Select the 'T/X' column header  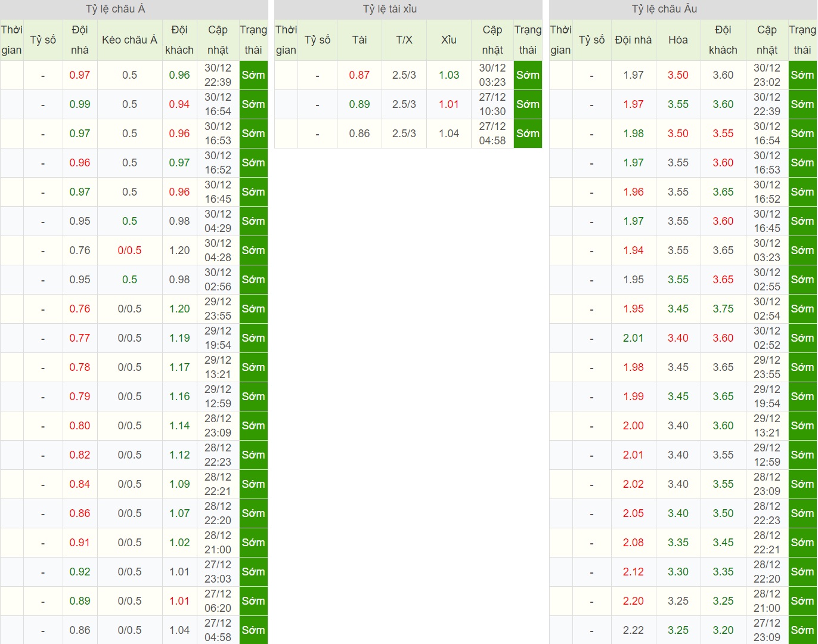(x=404, y=40)
